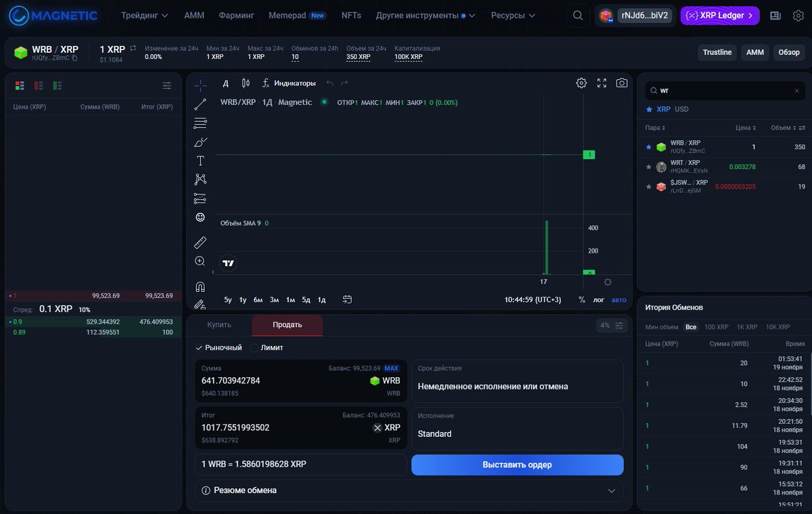This screenshot has height=514, width=812.
Task: Show order book with both sides
Action: click(x=20, y=86)
